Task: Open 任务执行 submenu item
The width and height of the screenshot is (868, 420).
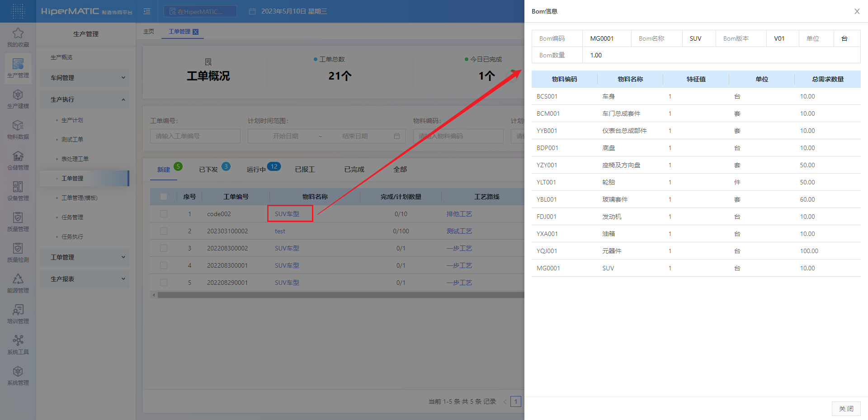Action: (72, 237)
